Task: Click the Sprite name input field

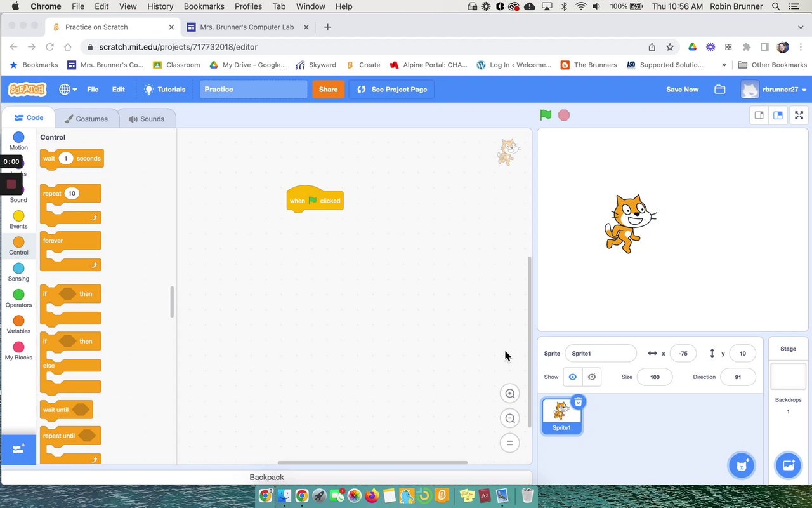Action: click(600, 354)
